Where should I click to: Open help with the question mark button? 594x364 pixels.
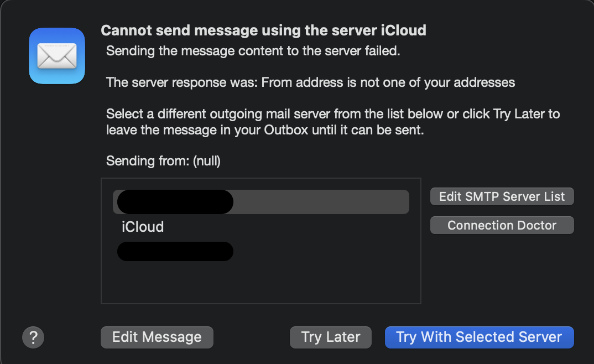click(x=33, y=336)
